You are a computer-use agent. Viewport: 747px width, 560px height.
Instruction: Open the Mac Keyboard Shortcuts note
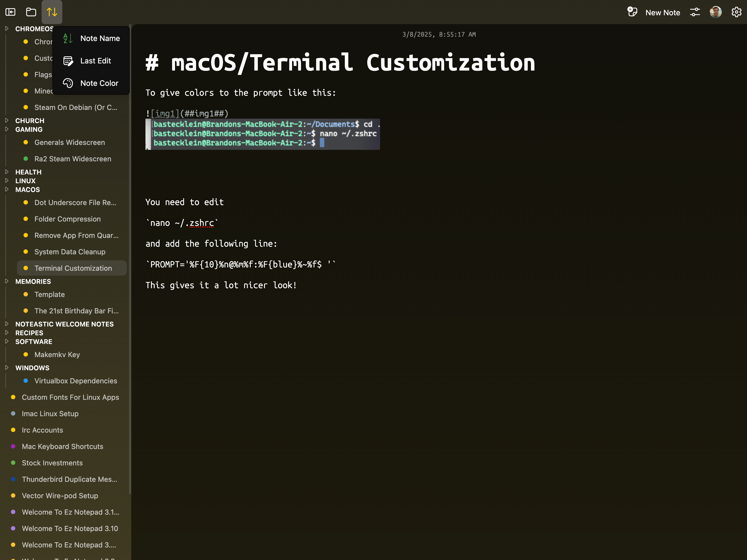[x=66, y=446]
